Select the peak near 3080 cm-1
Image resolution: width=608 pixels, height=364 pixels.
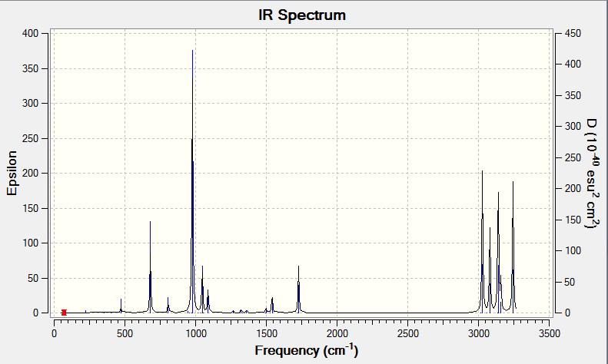(490, 270)
